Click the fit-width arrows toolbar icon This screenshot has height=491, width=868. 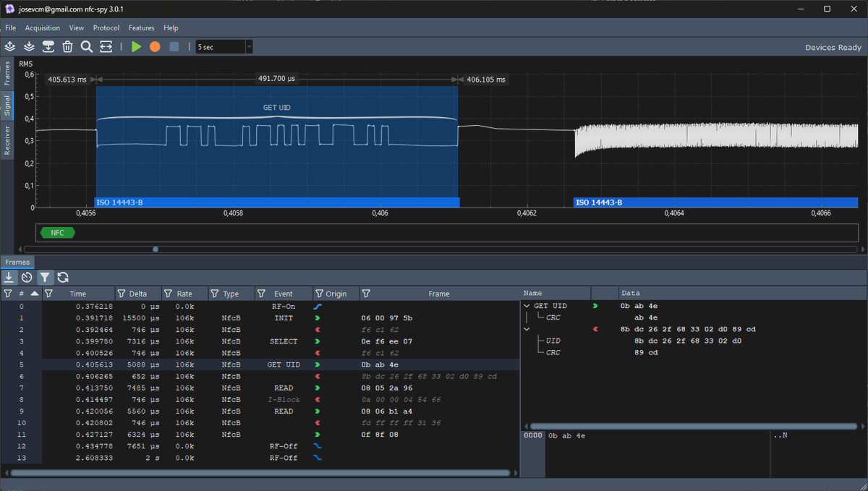pos(106,46)
